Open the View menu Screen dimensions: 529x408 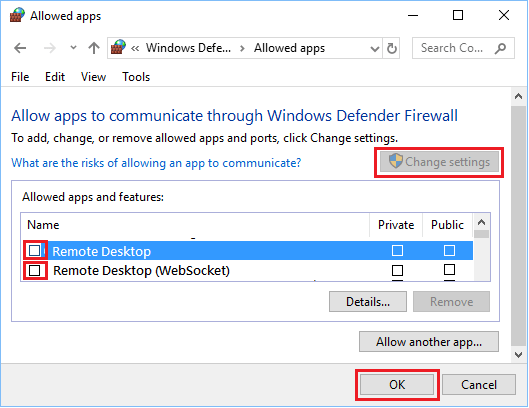coord(93,77)
